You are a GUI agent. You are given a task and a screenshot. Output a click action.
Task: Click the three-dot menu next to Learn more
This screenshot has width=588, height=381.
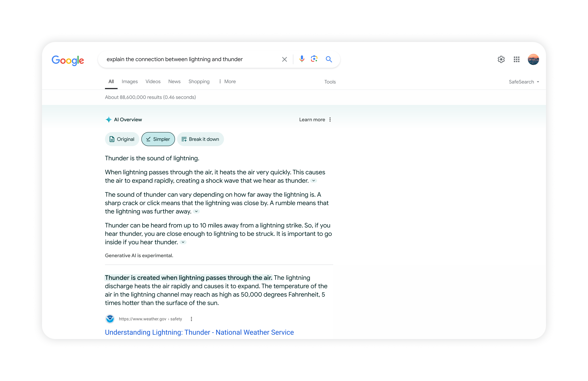click(x=330, y=119)
